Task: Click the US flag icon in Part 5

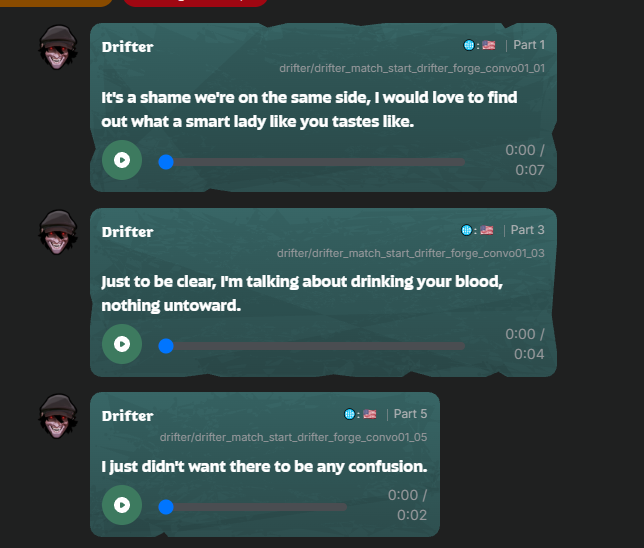Action: tap(370, 414)
